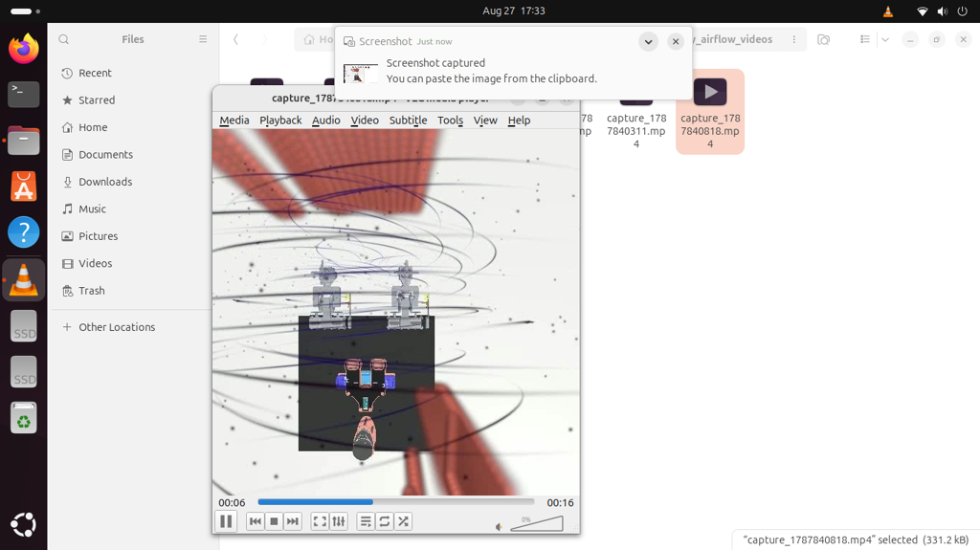Open Files app from the dock
This screenshot has height=550, width=980.
[24, 141]
